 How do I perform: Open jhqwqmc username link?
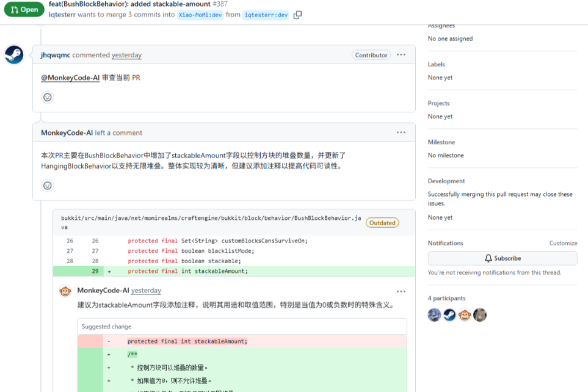tap(56, 55)
